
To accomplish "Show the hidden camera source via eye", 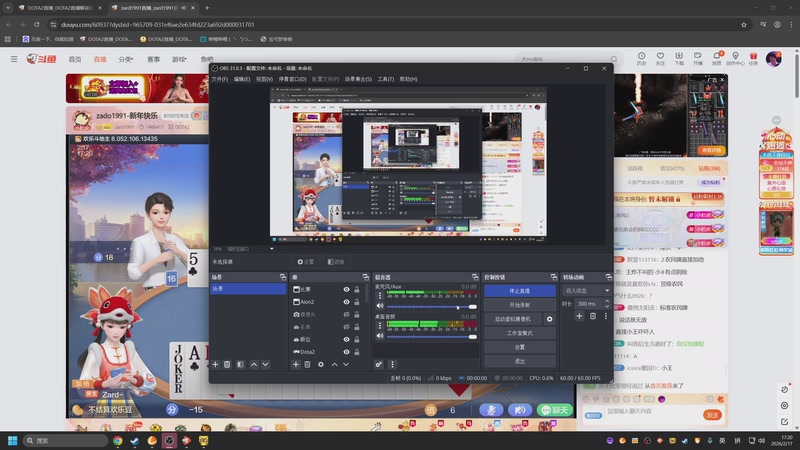I will tap(347, 314).
